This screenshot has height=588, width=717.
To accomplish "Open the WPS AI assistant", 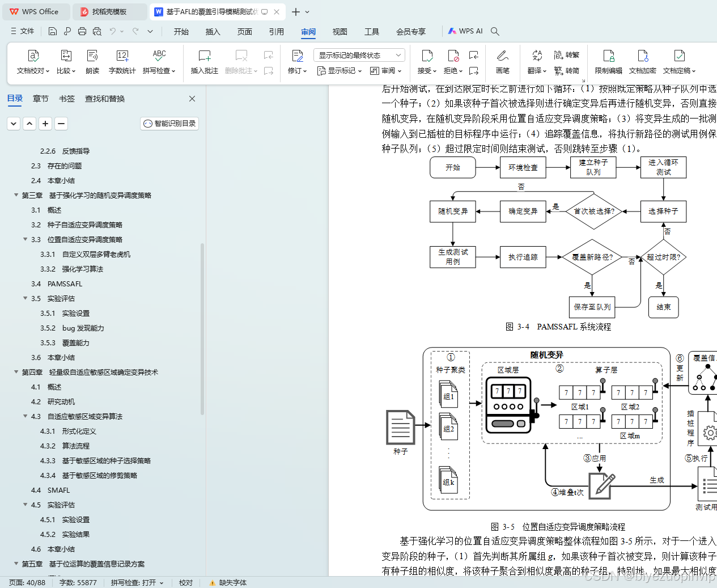I will 465,31.
